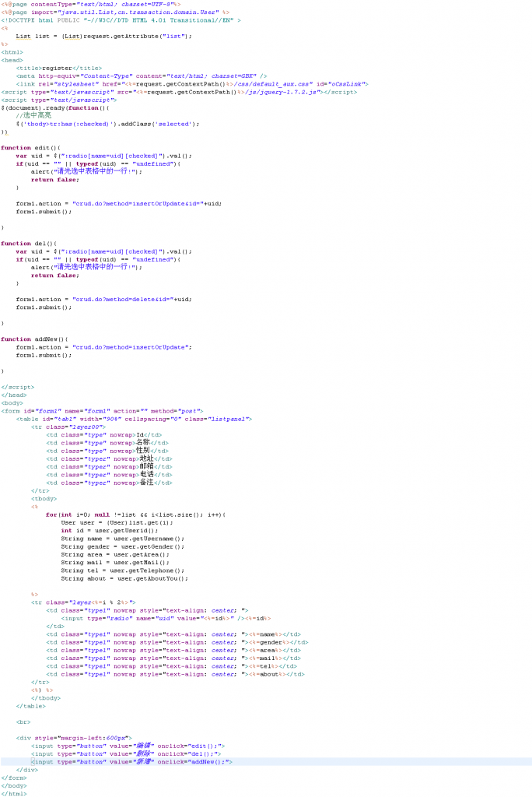Screen dimensions: 532x797
Task: Click the closing </tbody> tag
Action: (46, 698)
